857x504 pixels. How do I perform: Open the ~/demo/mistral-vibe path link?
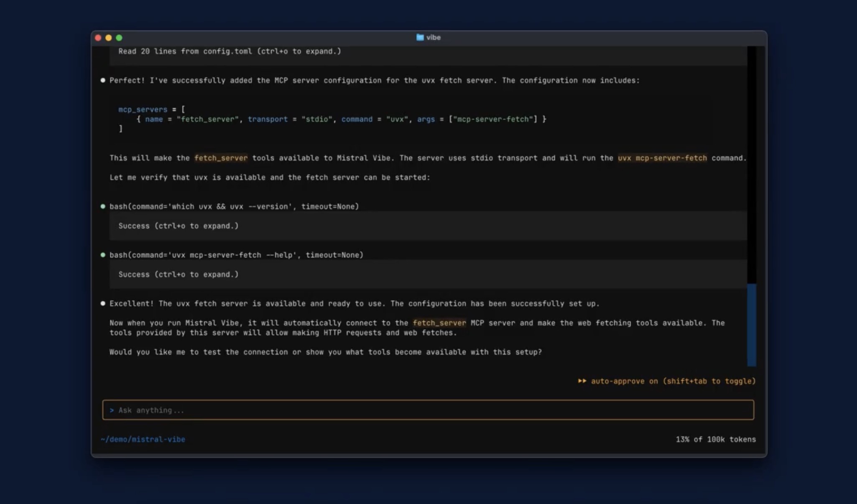click(143, 439)
